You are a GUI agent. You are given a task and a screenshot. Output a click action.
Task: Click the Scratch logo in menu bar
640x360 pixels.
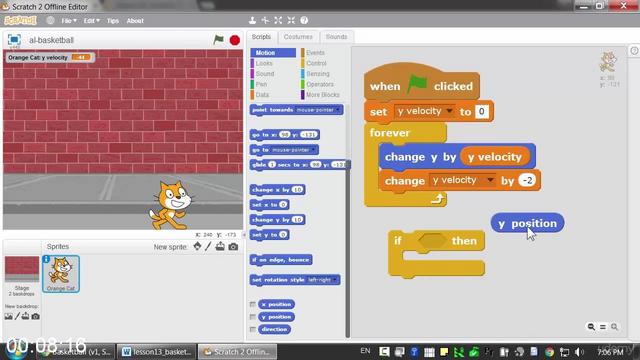coord(20,20)
